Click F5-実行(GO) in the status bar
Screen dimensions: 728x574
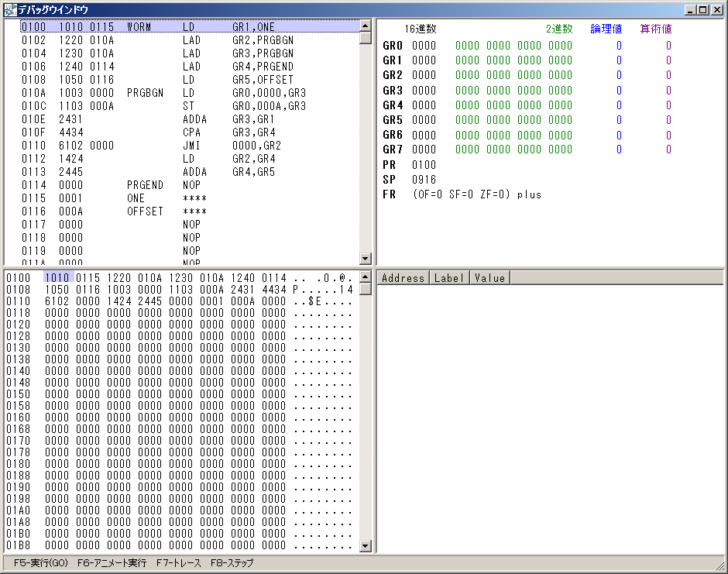pos(41,563)
